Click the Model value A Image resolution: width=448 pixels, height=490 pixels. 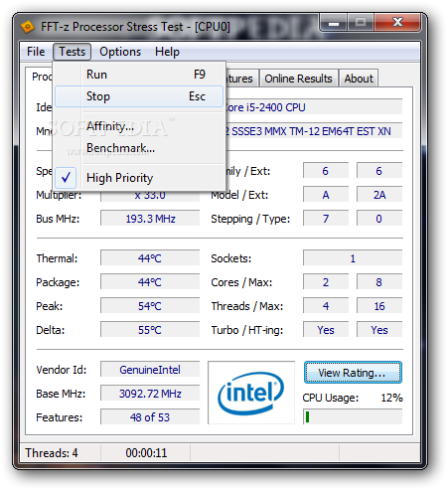[x=326, y=195]
